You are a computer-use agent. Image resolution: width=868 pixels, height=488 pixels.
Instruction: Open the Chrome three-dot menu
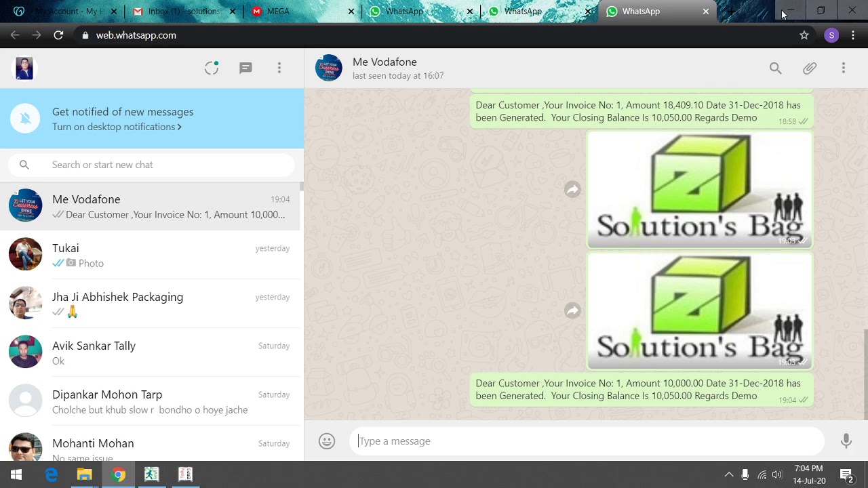[x=853, y=35]
